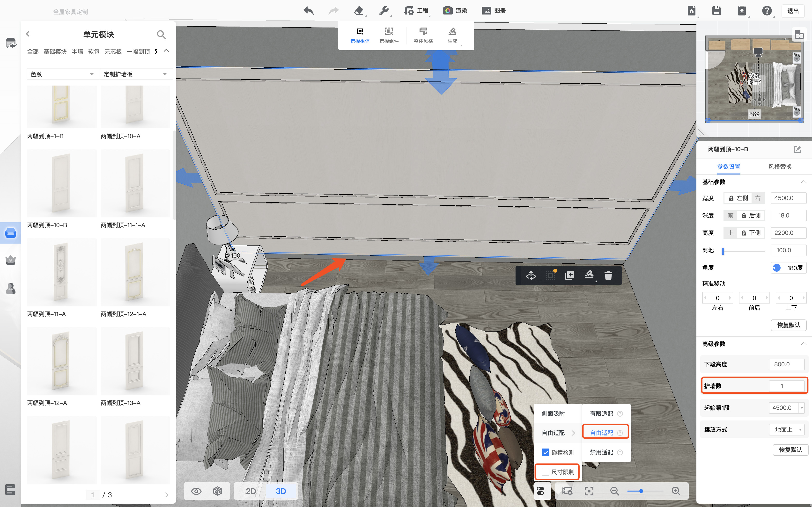Select the eraser tool in top toolbar
The height and width of the screenshot is (507, 812).
(358, 11)
